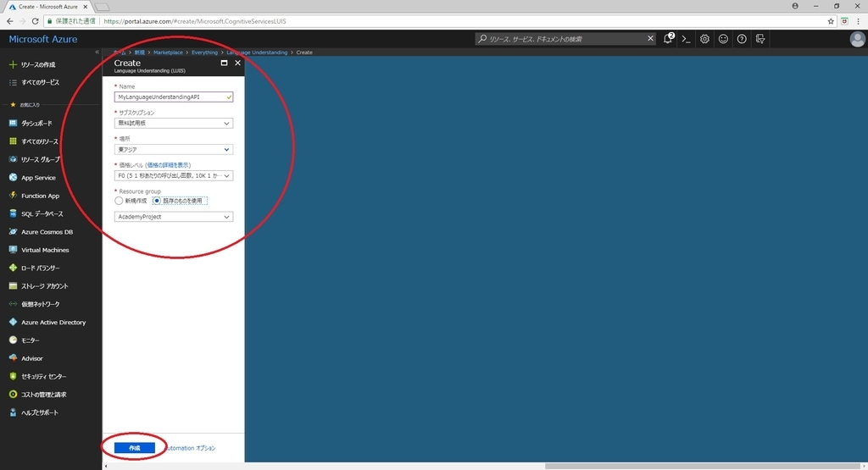Viewport: 868px width, 470px height.
Task: Open the help question mark icon
Action: [x=742, y=39]
